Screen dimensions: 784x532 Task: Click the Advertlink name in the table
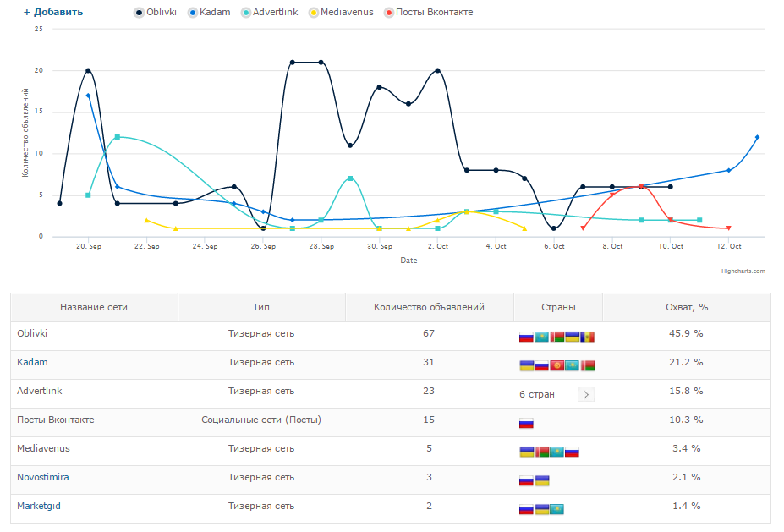tap(40, 391)
